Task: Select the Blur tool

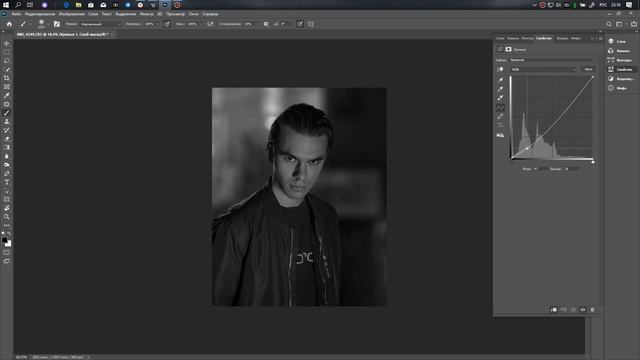Action: (x=7, y=156)
